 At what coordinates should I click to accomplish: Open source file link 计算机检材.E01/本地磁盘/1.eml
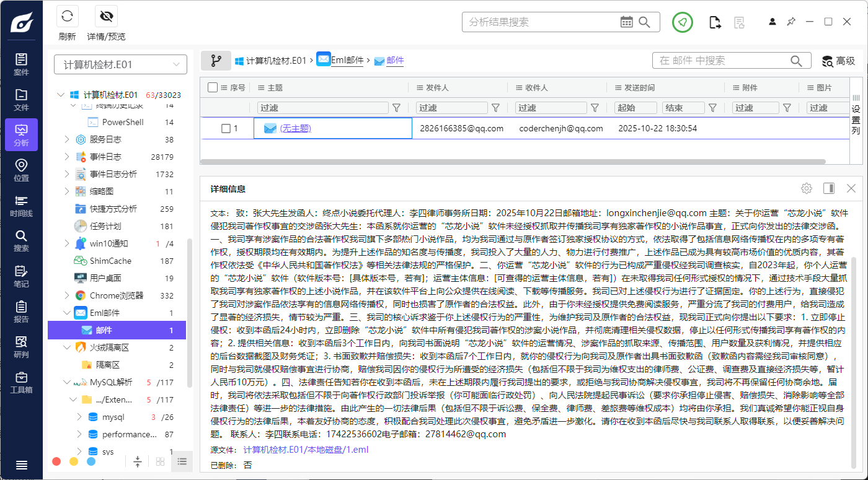(306, 450)
